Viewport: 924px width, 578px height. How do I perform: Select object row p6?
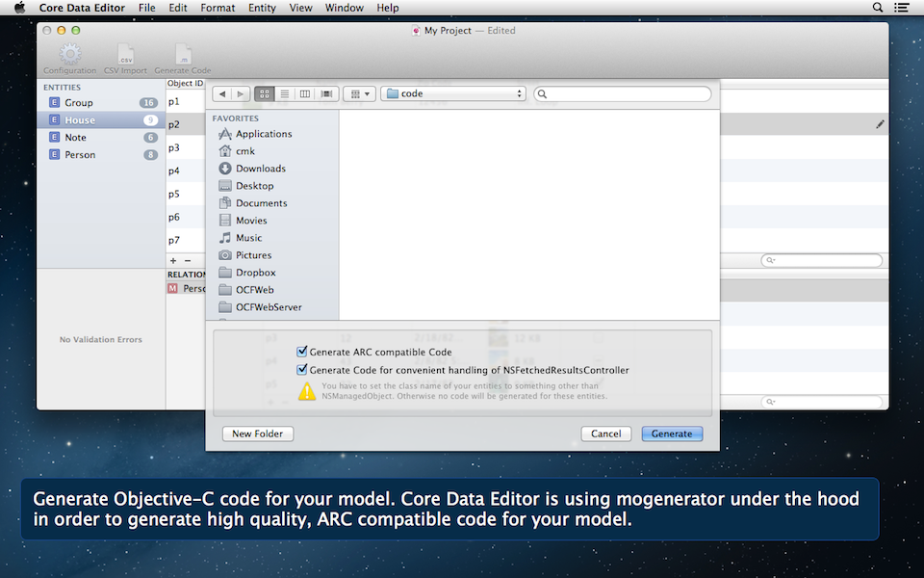coord(186,217)
